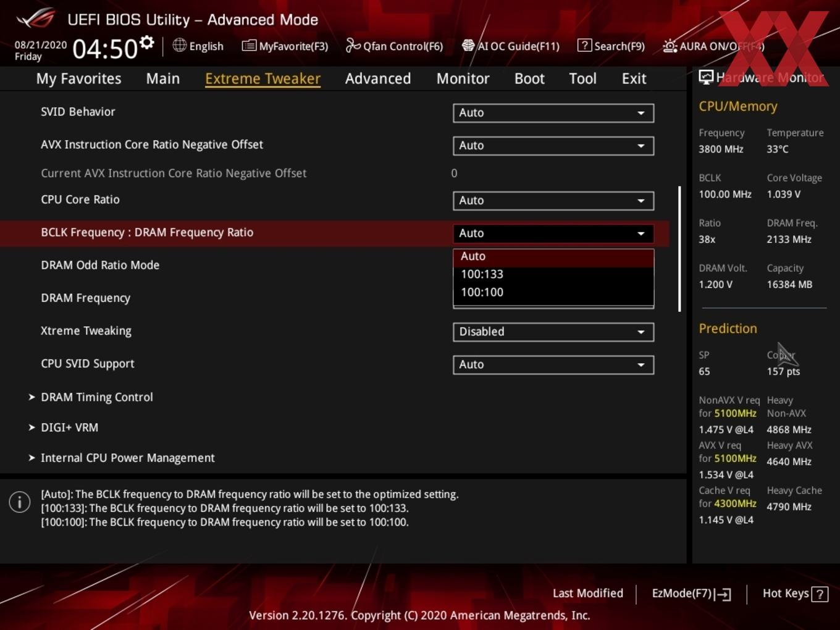
Task: Click the settings gear next to clock
Action: tap(146, 43)
